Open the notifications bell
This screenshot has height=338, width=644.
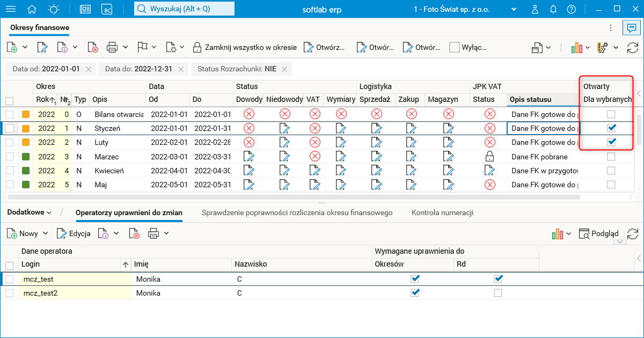point(553,9)
